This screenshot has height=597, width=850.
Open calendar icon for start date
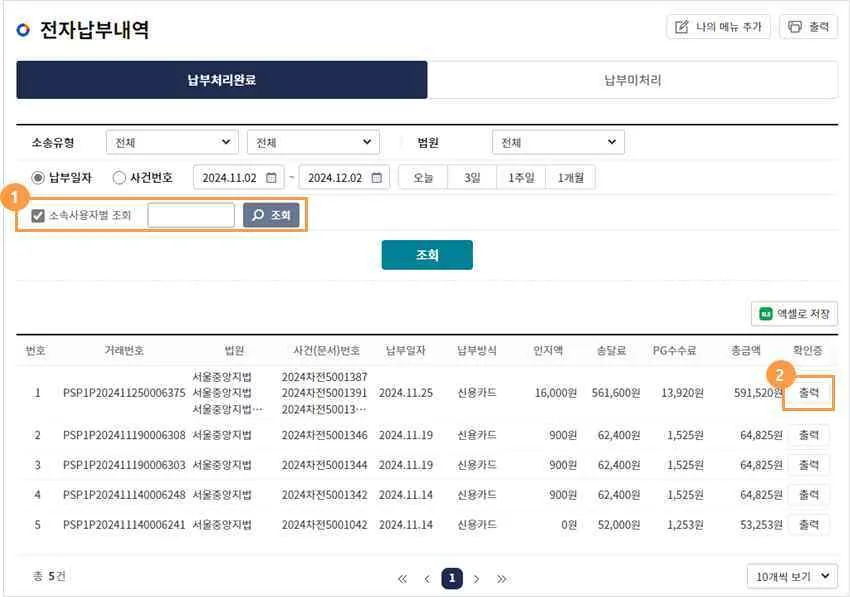pyautogui.click(x=272, y=177)
